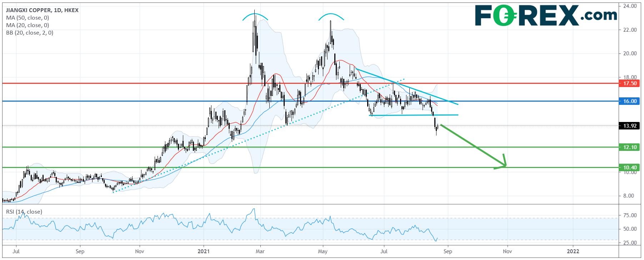Click the first Nov time axis label
The height and width of the screenshot is (260, 644).
[x=140, y=251]
